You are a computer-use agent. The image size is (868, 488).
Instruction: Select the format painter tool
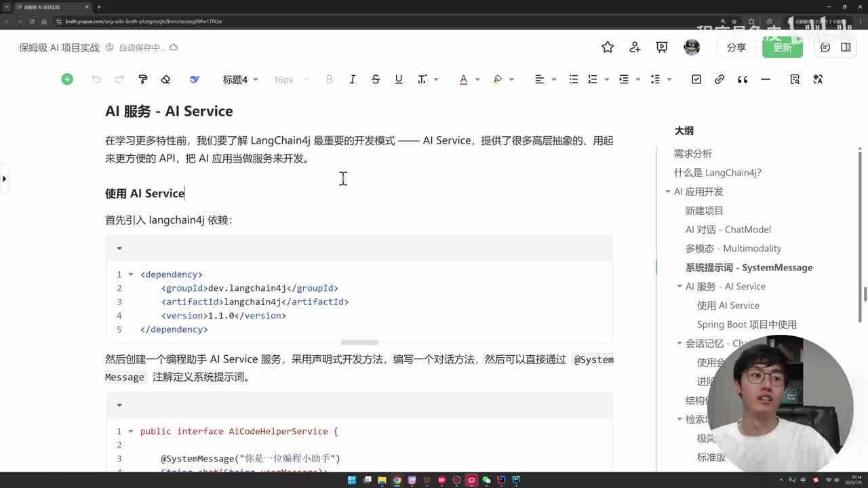(x=142, y=79)
